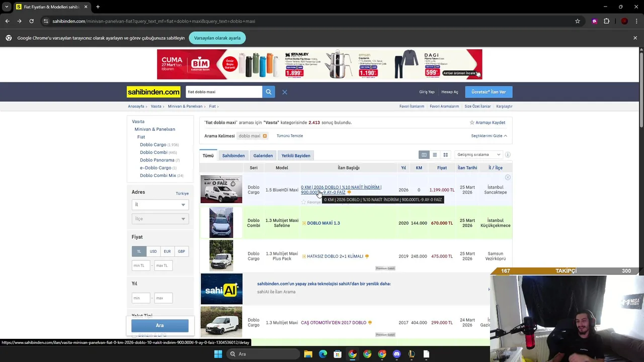This screenshot has width=644, height=362.
Task: Open the Gelişmiş sıralama sort dropdown
Action: tap(478, 155)
